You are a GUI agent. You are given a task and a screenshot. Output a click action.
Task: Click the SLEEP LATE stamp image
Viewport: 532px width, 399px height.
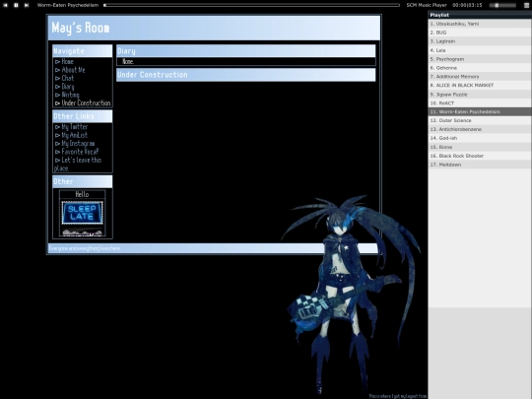tap(82, 213)
